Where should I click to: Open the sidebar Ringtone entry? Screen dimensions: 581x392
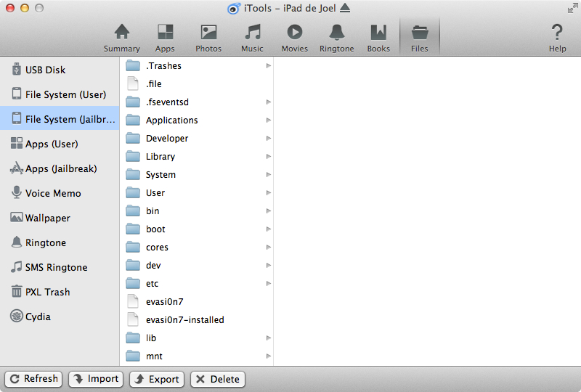coord(60,242)
